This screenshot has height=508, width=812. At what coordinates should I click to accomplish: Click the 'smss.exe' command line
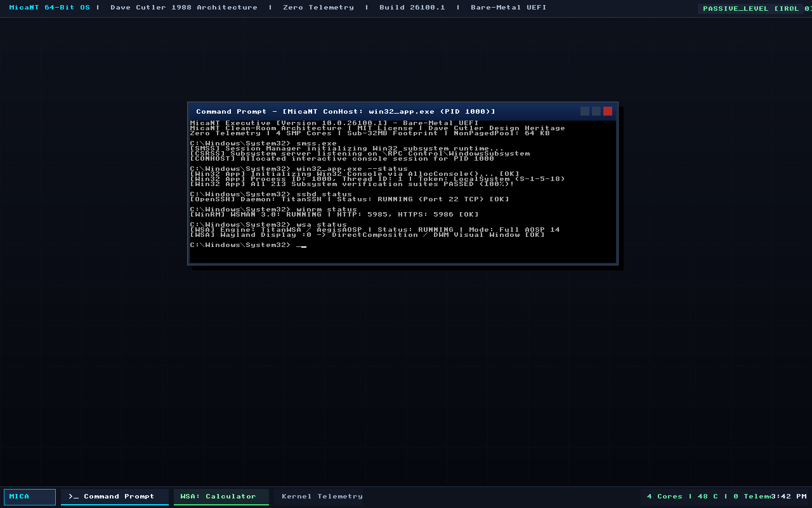(263, 144)
